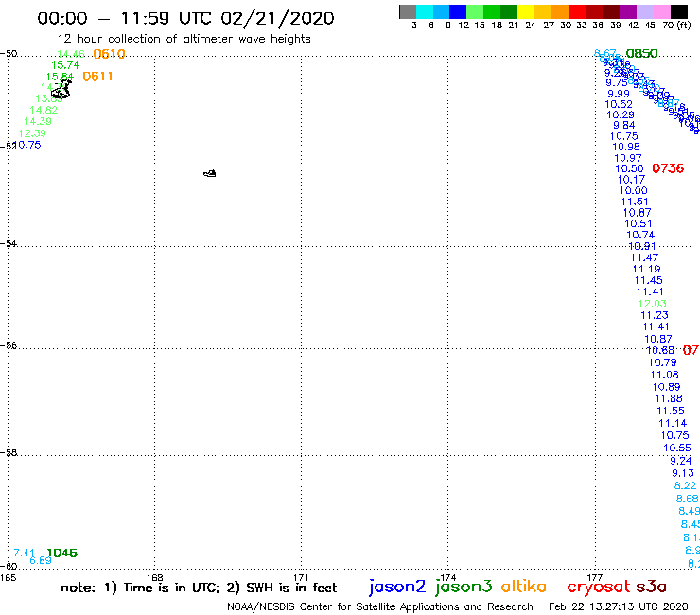Select the 11.14 wave height value
700x615 pixels.
673,423
